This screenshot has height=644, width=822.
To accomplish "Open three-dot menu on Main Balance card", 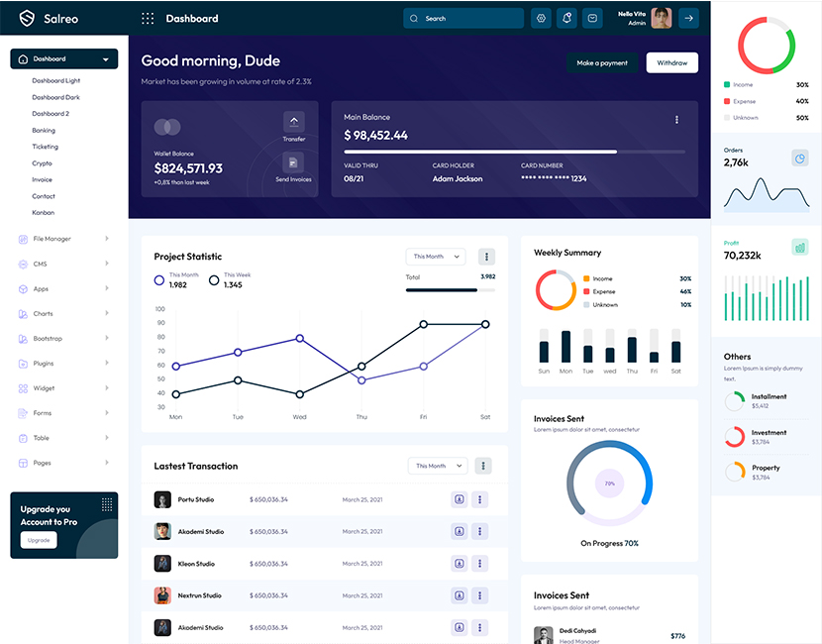I will (677, 120).
